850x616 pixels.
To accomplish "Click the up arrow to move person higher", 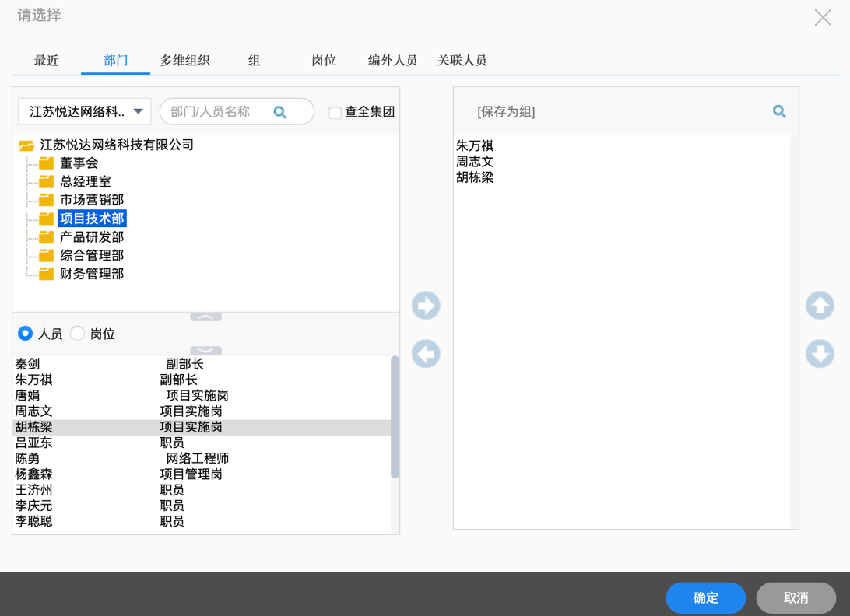I will [820, 306].
